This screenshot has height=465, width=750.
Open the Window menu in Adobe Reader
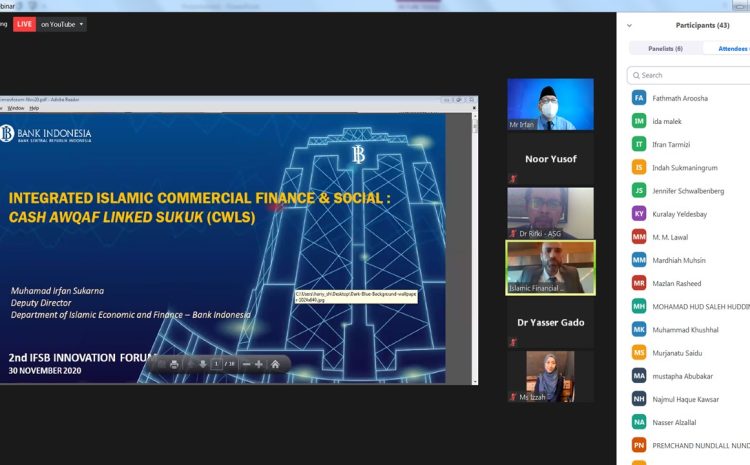[x=16, y=108]
